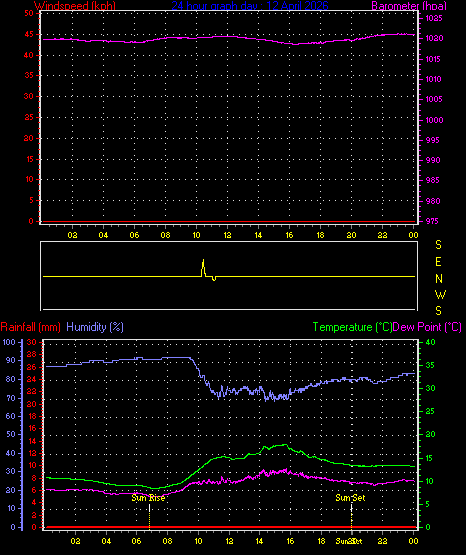Click the 50 value on humidity axis

[x=11, y=434]
